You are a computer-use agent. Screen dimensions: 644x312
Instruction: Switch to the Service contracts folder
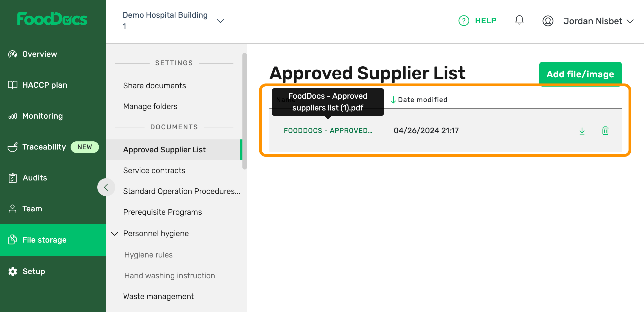(x=154, y=170)
